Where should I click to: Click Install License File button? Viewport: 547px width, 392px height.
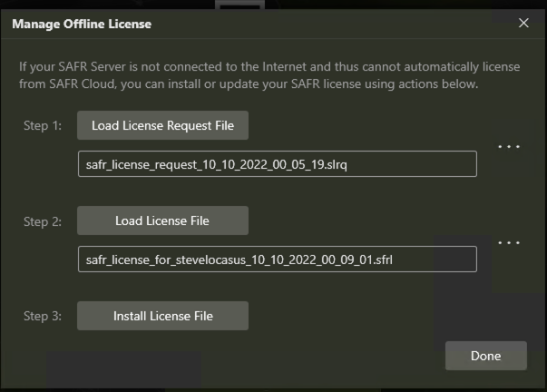pyautogui.click(x=162, y=316)
